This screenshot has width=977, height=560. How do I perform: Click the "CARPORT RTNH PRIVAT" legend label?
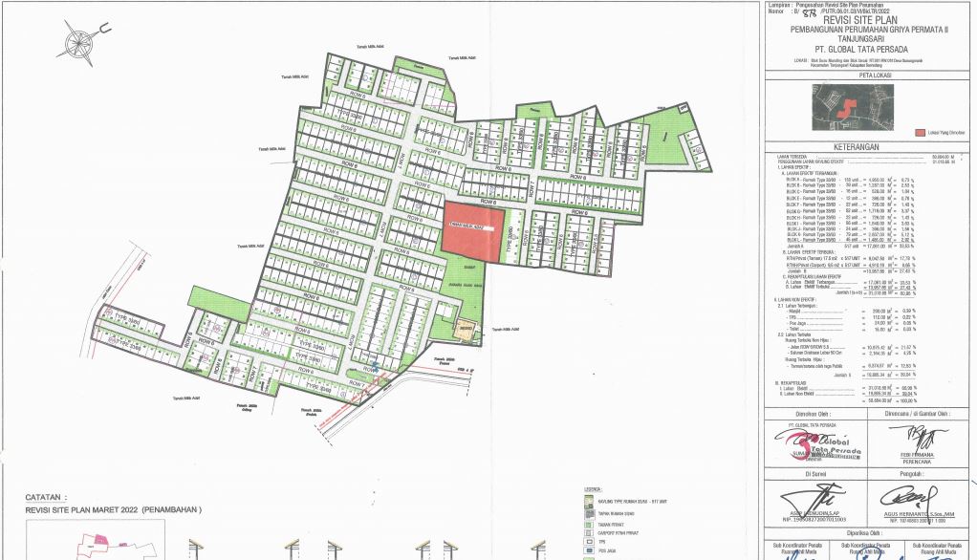pos(617,533)
